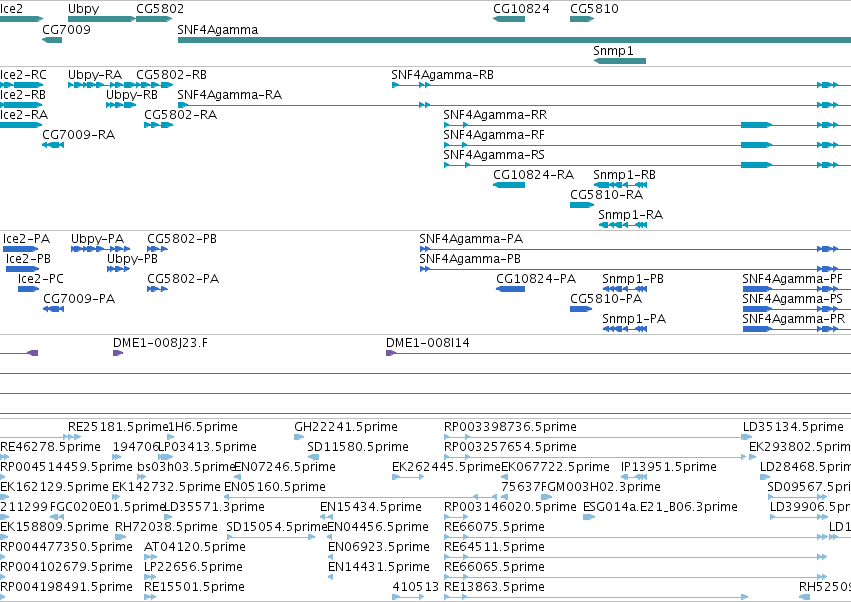Image resolution: width=851 pixels, height=602 pixels.
Task: Click the Ubpy-RB transcript label
Action: pos(132,94)
